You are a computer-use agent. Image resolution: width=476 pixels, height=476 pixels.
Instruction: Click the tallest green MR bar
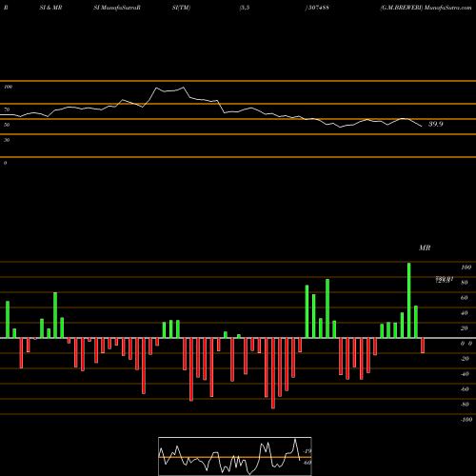408,300
